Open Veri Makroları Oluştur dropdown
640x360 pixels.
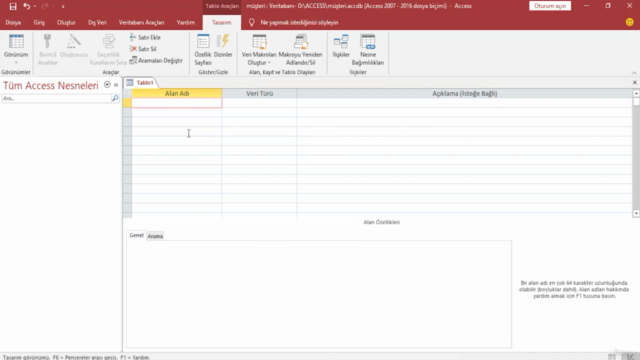[x=259, y=50]
